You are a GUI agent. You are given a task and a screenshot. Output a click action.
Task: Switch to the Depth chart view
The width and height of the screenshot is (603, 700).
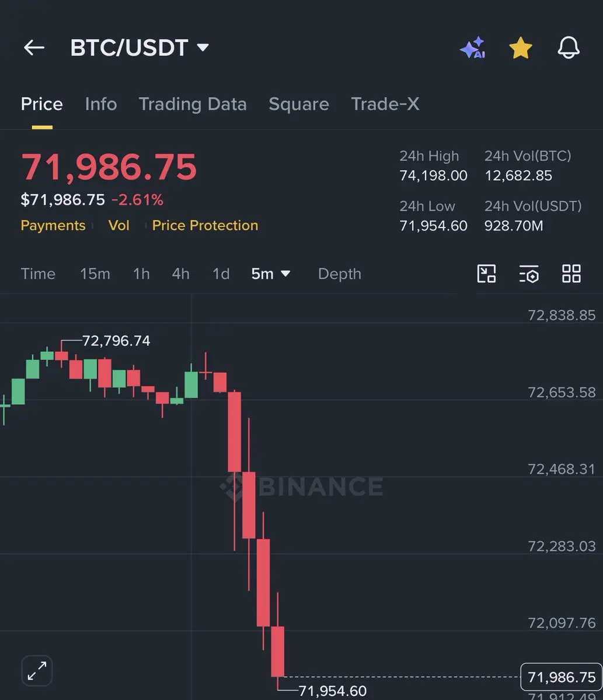[x=340, y=274]
